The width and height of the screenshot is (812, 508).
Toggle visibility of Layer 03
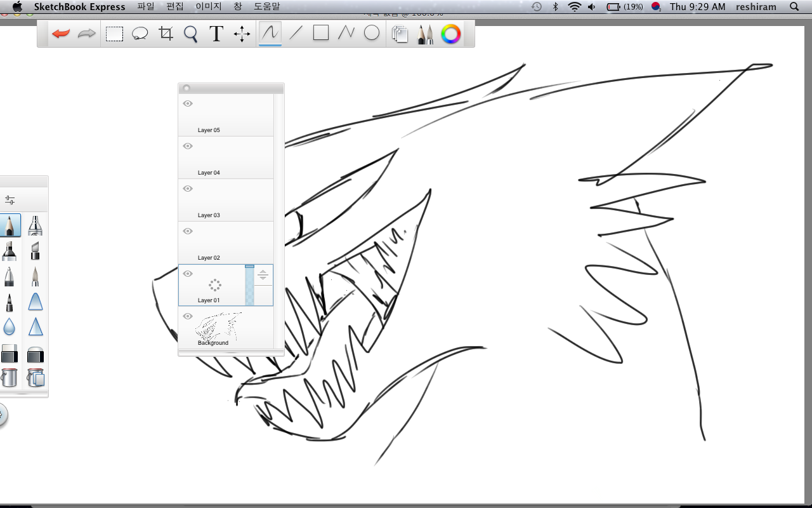pyautogui.click(x=188, y=189)
